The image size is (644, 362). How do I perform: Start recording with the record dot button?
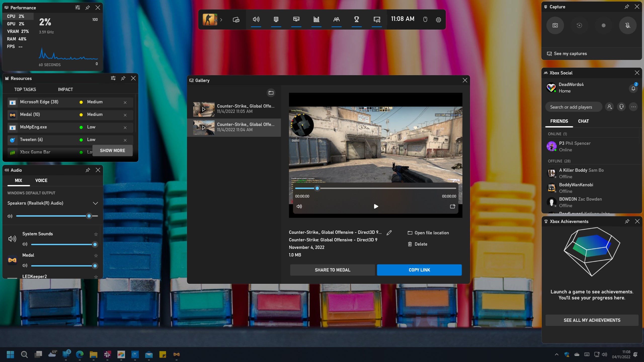click(603, 25)
